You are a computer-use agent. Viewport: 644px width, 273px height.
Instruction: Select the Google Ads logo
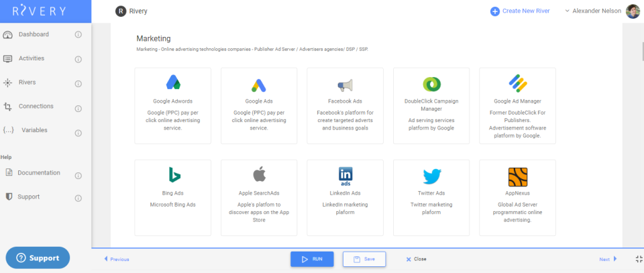(x=259, y=85)
